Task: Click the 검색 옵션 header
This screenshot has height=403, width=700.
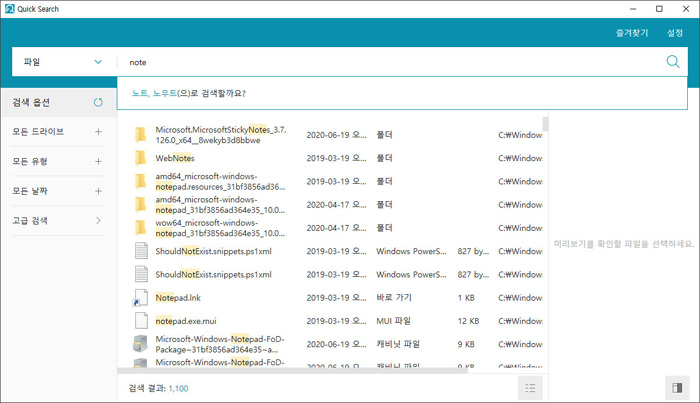Action: tap(31, 102)
